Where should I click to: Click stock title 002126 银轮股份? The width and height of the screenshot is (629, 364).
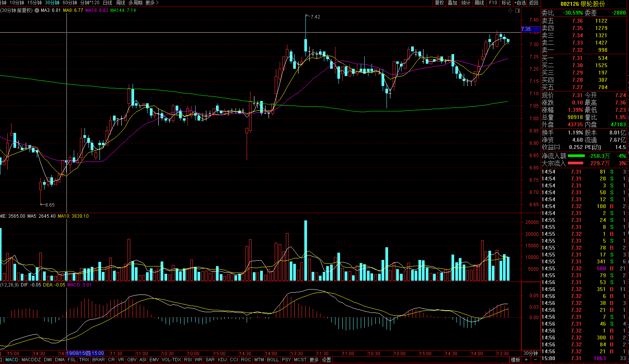pyautogui.click(x=583, y=4)
